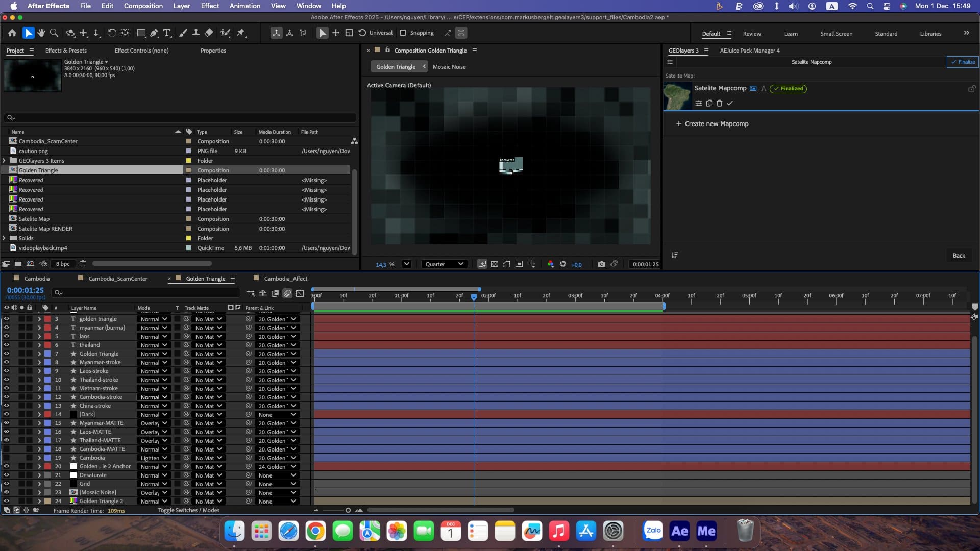Change the Quarter resolution dropdown
The width and height of the screenshot is (980, 551).
click(444, 264)
